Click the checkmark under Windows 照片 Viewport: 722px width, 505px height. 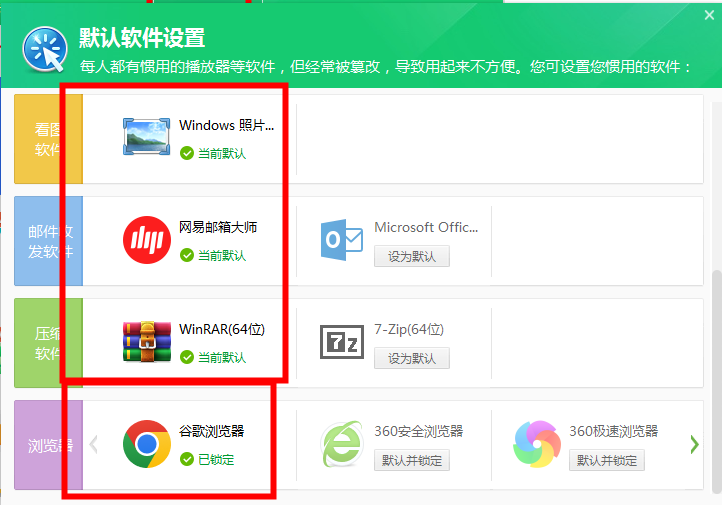pyautogui.click(x=186, y=153)
